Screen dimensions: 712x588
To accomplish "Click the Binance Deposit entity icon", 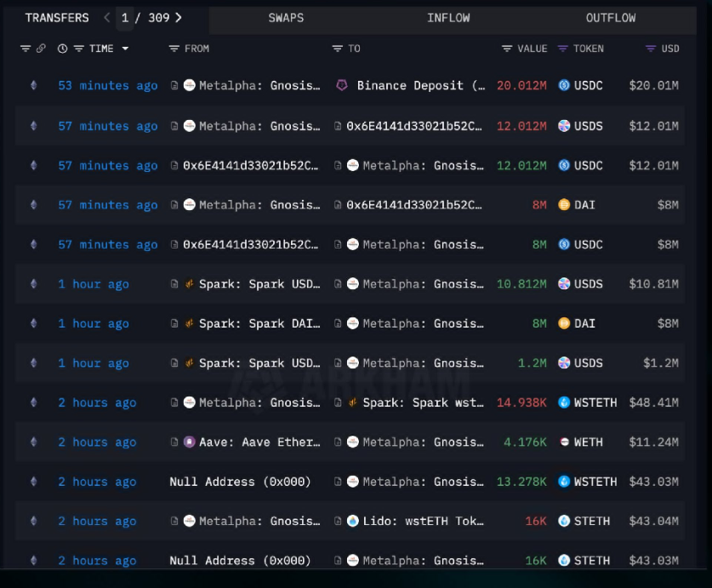I will pyautogui.click(x=342, y=85).
